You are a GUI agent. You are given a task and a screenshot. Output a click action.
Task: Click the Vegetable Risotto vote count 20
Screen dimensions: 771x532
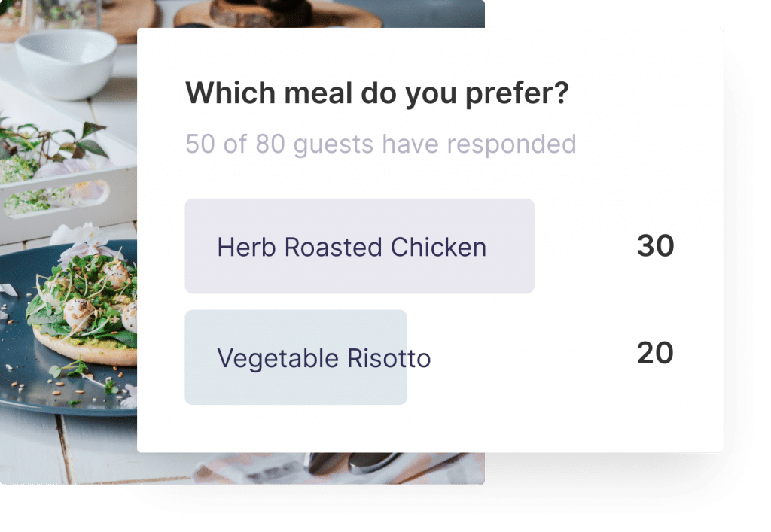click(655, 353)
